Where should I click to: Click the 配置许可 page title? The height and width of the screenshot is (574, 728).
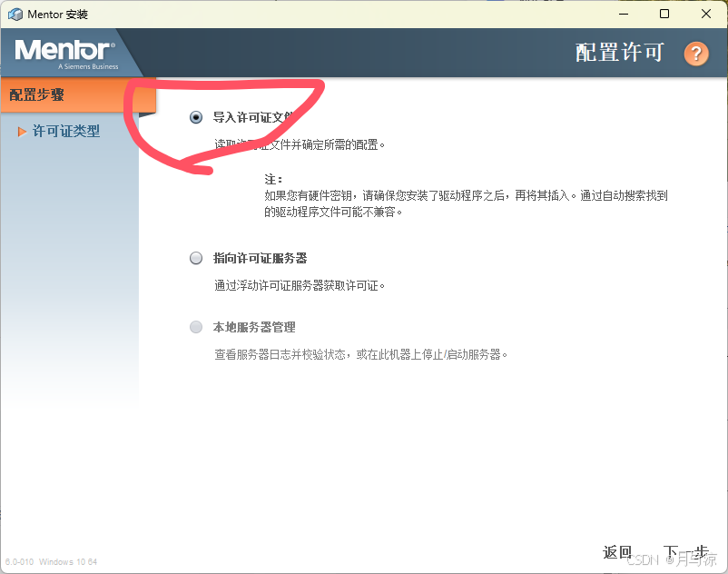point(620,53)
